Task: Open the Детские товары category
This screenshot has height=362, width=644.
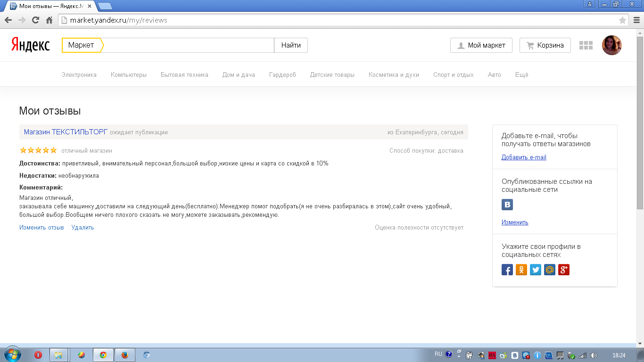Action: (332, 74)
